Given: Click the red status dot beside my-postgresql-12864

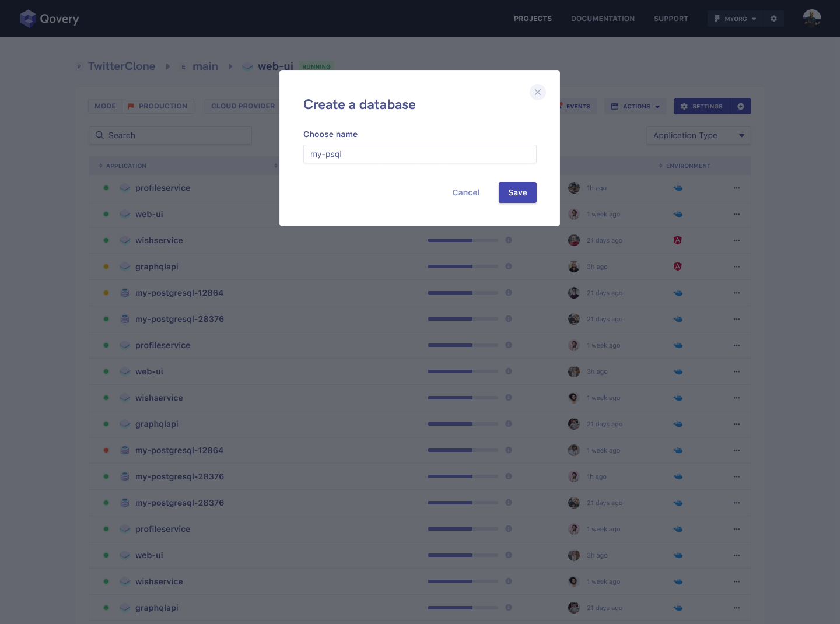Looking at the screenshot, I should [106, 450].
